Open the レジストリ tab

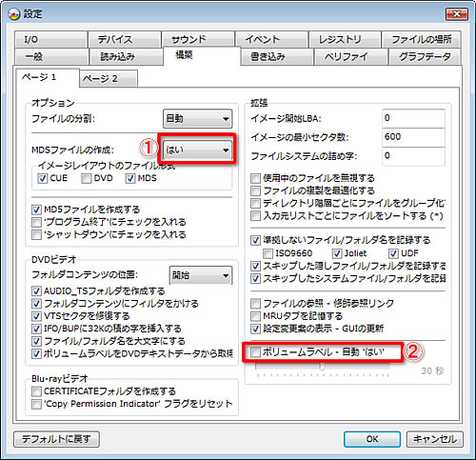345,39
